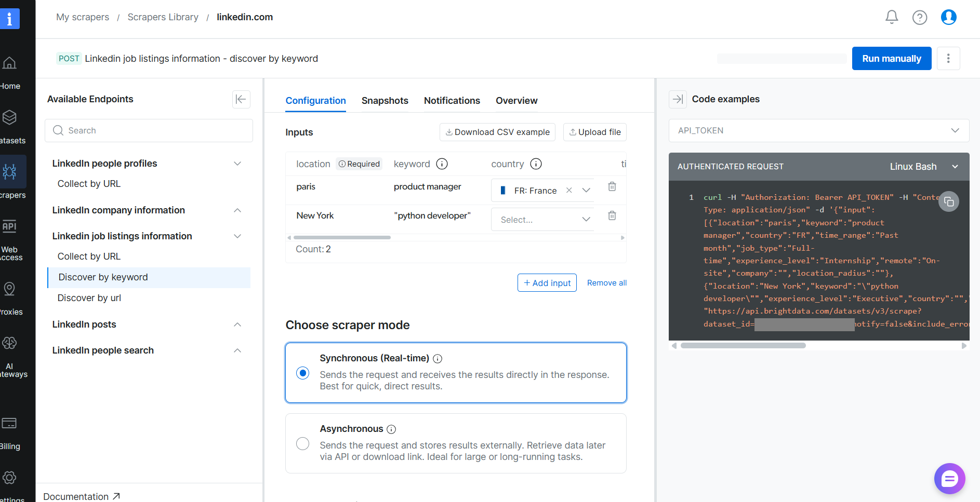
Task: Switch to the Overview tab
Action: (x=516, y=101)
